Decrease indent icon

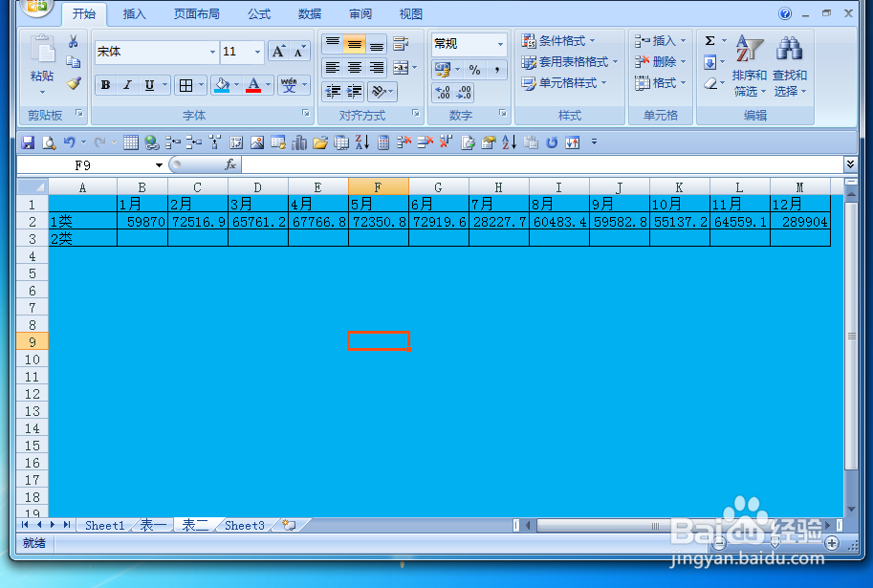(333, 92)
